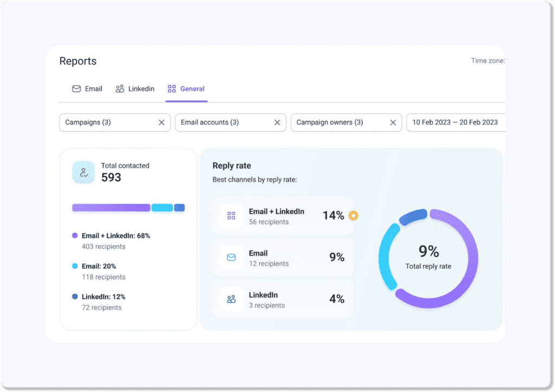This screenshot has height=392, width=555.
Task: Select the Email + LinkedIn 14% reply card
Action: point(283,215)
